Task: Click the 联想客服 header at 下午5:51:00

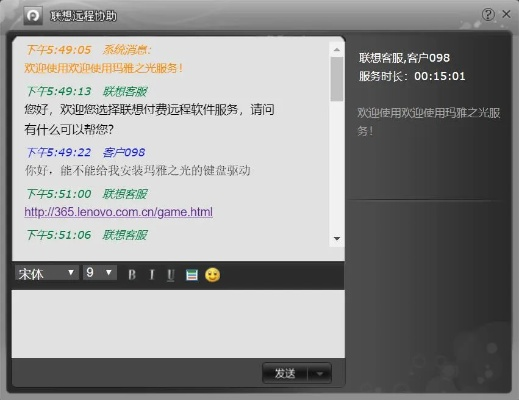Action: [x=86, y=194]
